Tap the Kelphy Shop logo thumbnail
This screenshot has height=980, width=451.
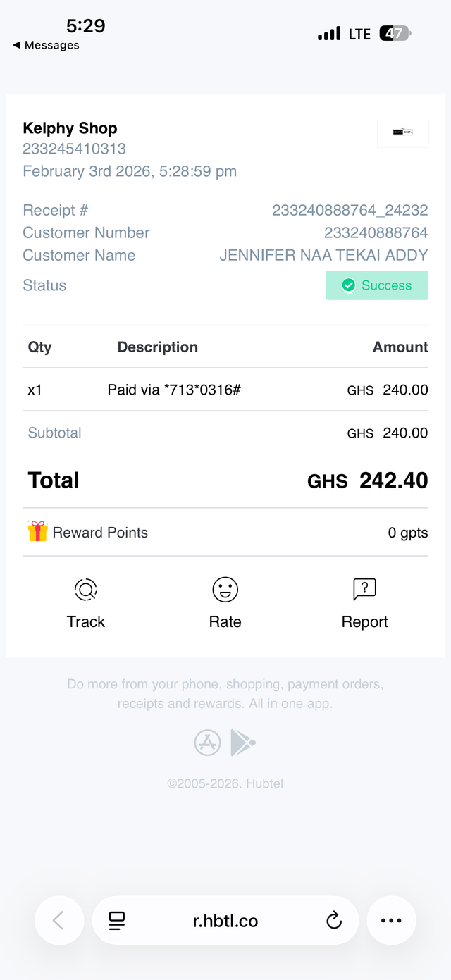tap(402, 132)
